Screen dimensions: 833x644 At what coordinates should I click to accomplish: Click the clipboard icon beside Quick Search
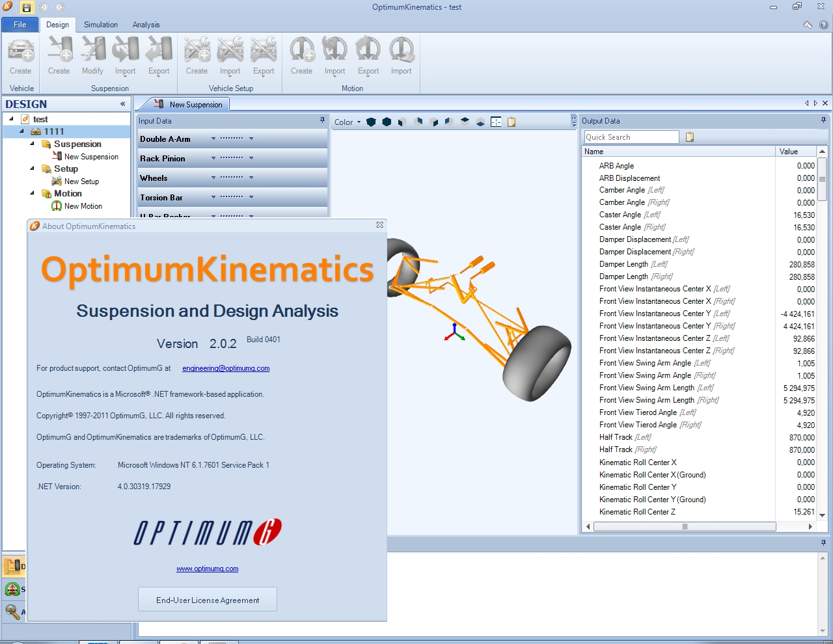point(690,137)
